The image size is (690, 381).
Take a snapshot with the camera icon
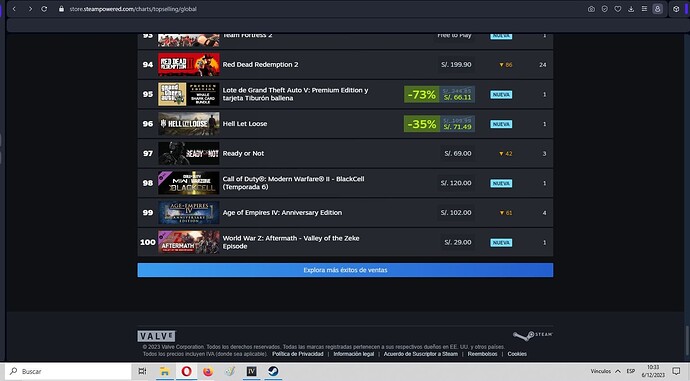pyautogui.click(x=591, y=9)
